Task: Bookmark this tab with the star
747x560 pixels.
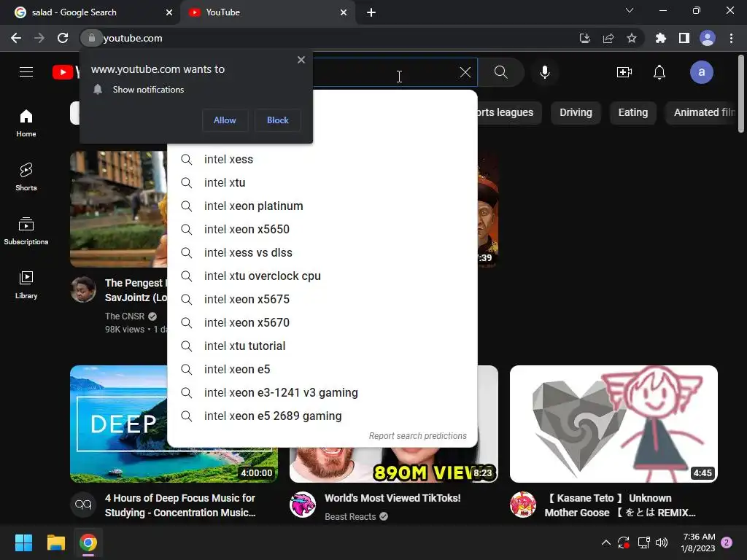Action: 632,38
